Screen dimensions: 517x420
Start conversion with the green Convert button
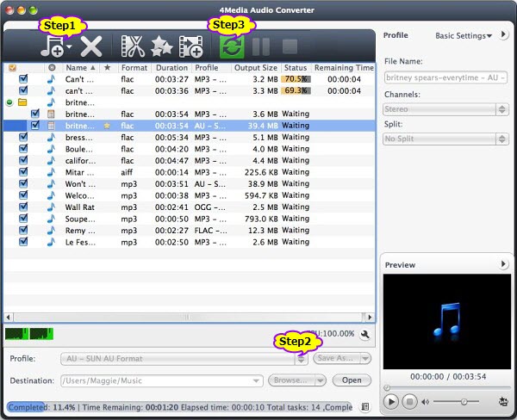232,46
